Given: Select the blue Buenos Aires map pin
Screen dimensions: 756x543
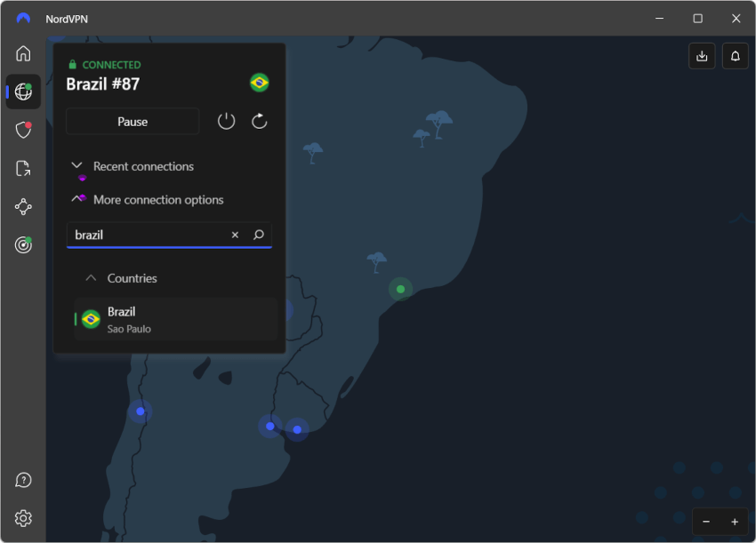Looking at the screenshot, I should point(270,427).
